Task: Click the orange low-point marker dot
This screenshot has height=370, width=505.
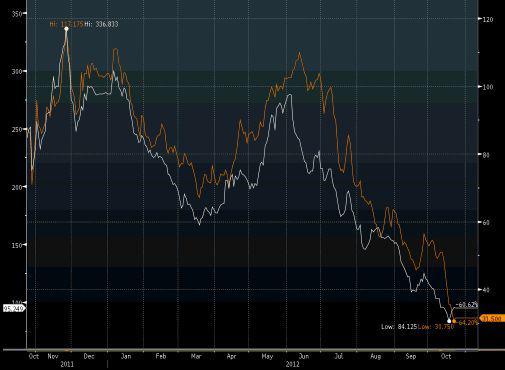Action: click(454, 322)
